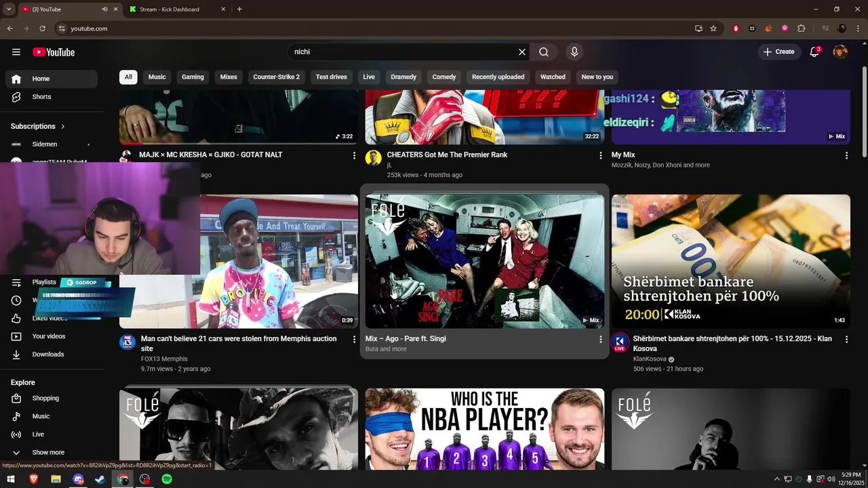Open options for CHEATERS Got Me video

pyautogui.click(x=600, y=156)
